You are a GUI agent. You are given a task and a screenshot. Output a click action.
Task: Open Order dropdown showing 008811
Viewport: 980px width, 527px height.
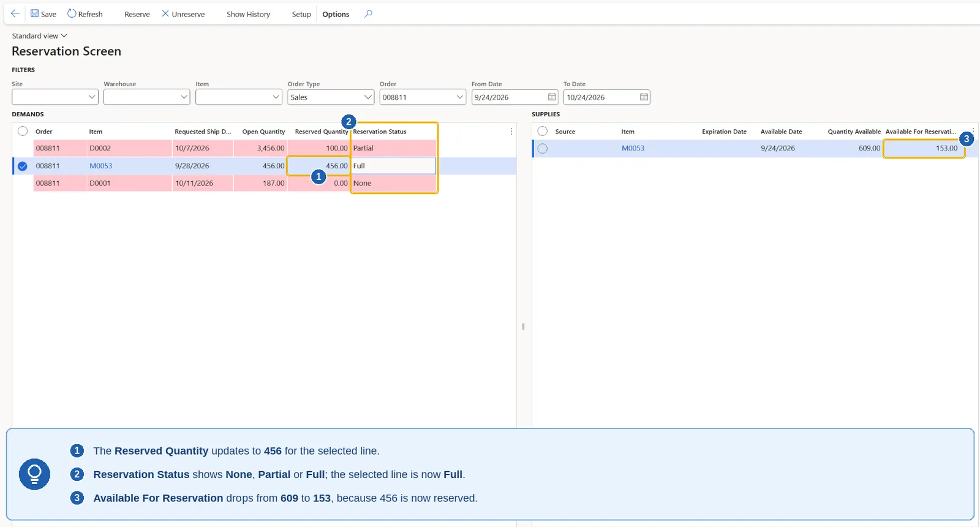(x=423, y=97)
